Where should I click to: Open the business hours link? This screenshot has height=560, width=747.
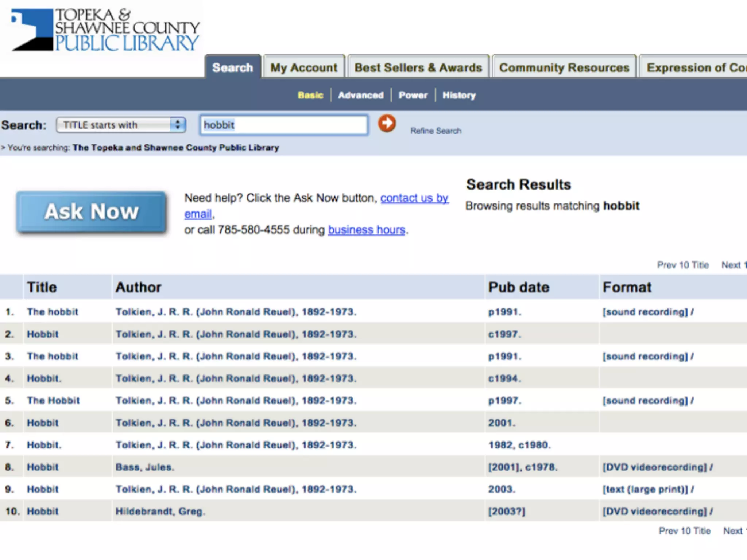click(x=366, y=230)
